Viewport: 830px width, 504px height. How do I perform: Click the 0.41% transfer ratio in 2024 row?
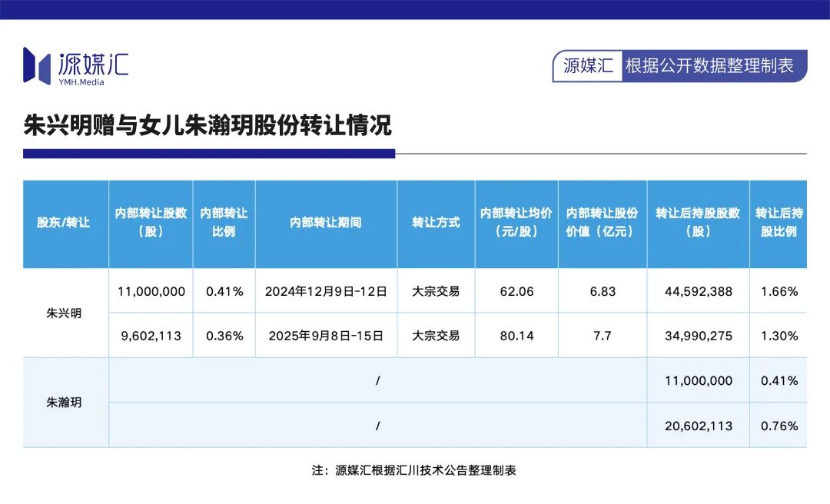(x=224, y=291)
